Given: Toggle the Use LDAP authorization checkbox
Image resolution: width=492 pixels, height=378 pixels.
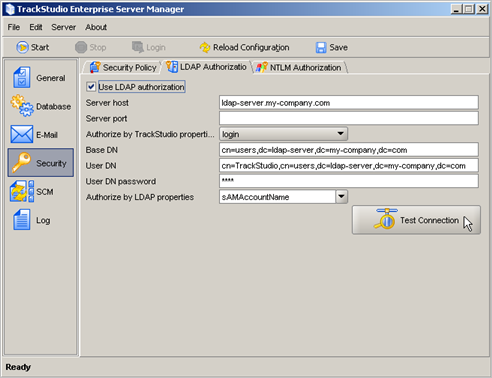Looking at the screenshot, I should pos(91,87).
